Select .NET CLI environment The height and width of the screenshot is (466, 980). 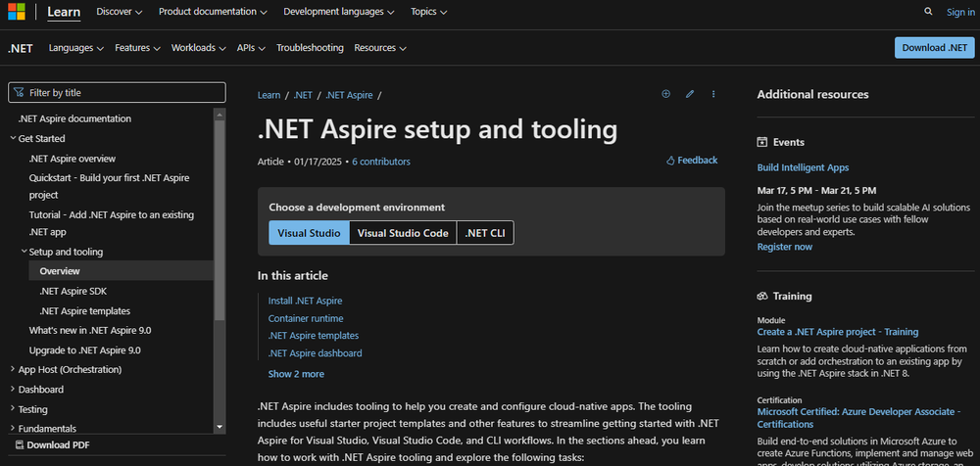(485, 233)
